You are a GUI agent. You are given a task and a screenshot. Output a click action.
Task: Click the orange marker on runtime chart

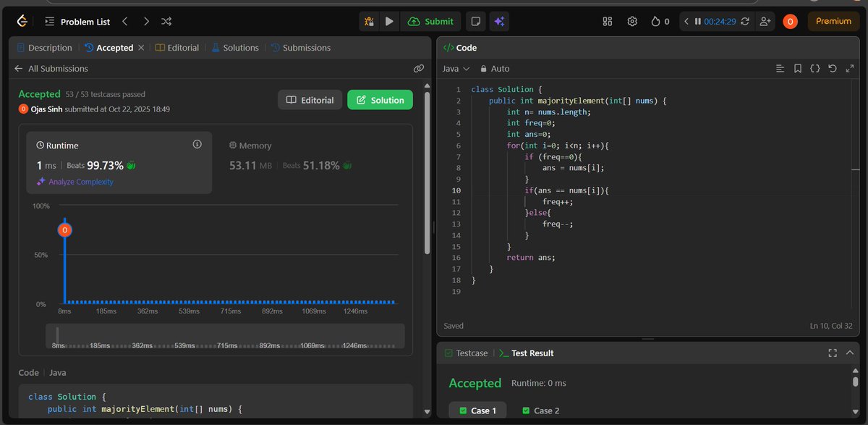[x=64, y=230]
